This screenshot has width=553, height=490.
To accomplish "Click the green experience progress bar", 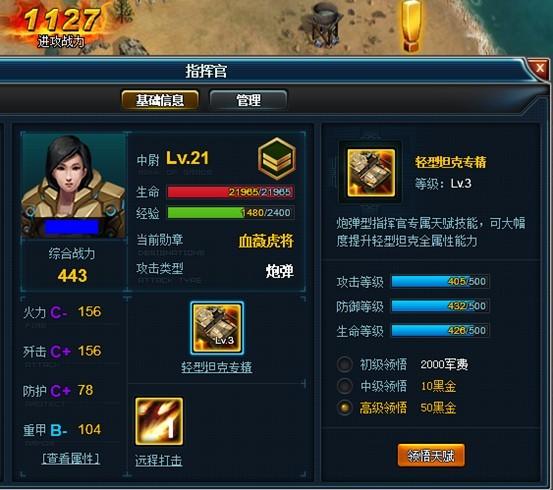I will point(231,213).
